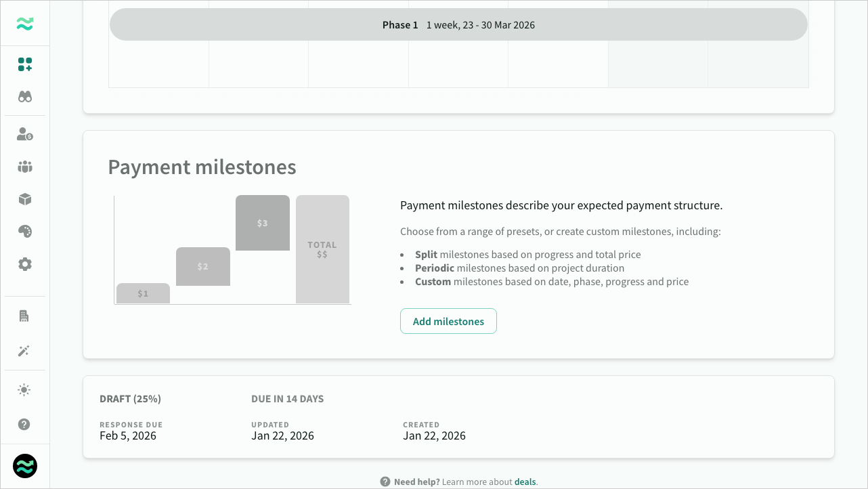
Task: Click the app logo at the top of sidebar
Action: coord(24,22)
